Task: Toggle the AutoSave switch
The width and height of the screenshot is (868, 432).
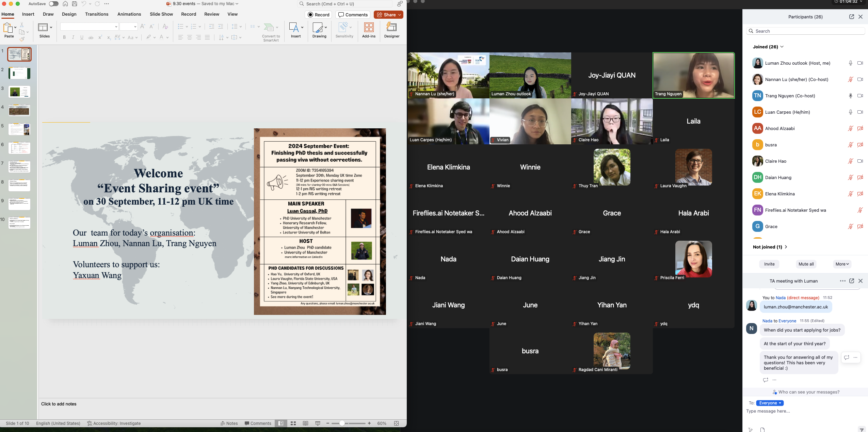Action: pos(53,4)
